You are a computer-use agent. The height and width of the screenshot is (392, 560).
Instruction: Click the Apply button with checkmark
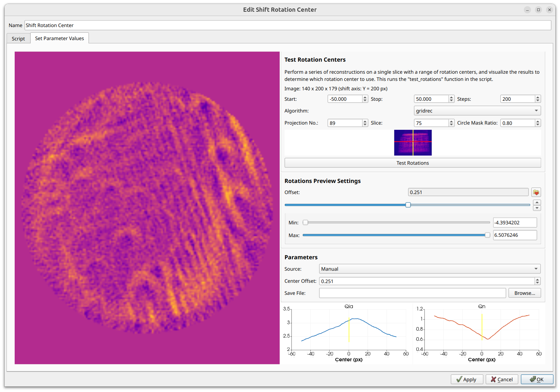click(x=466, y=379)
